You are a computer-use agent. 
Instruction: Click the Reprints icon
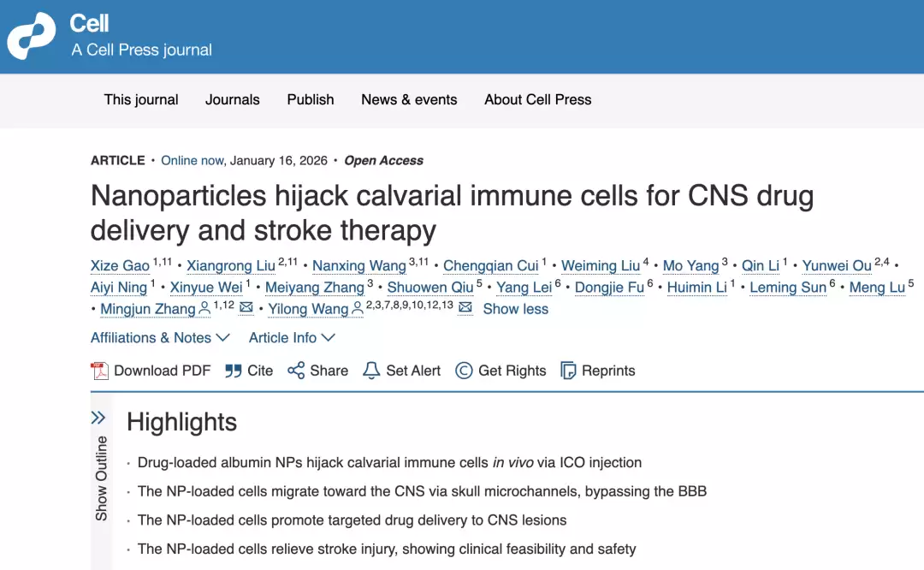click(568, 371)
